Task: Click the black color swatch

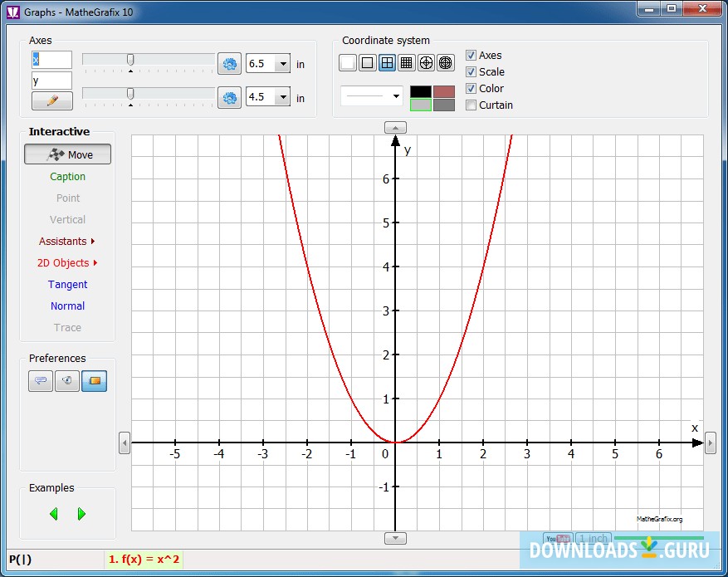Action: [421, 91]
